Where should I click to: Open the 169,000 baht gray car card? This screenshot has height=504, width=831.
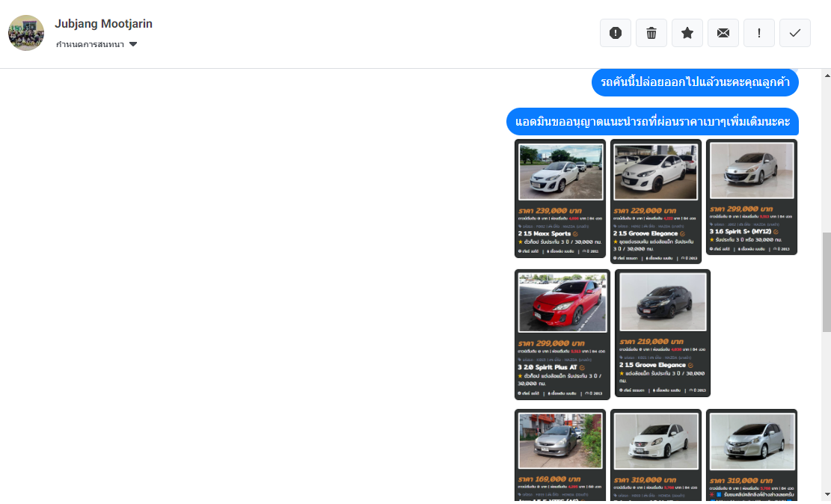point(560,455)
